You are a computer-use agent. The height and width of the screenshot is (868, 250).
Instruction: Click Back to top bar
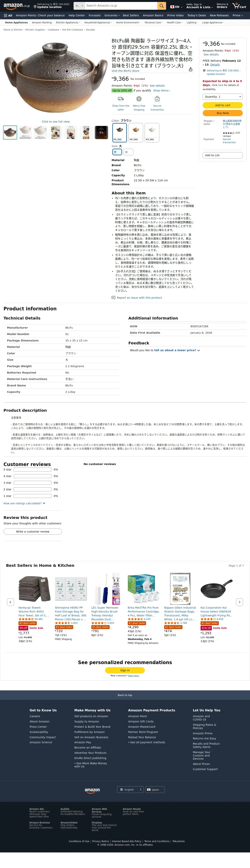(x=125, y=695)
